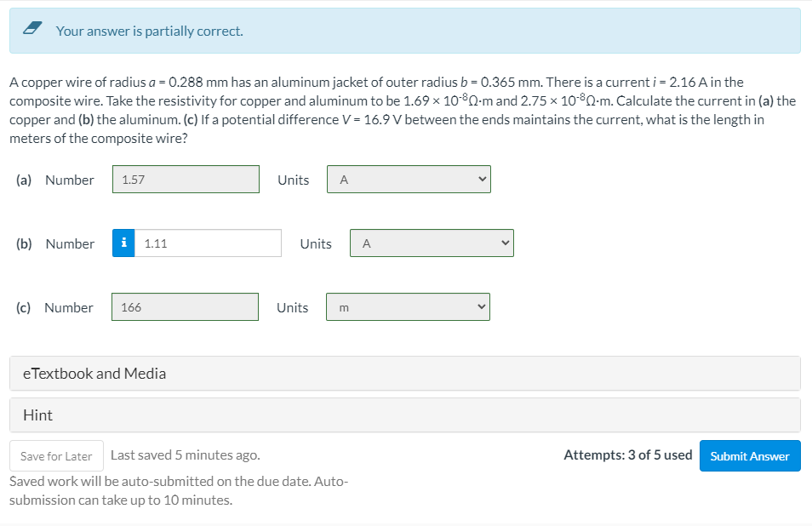This screenshot has width=812, height=526.
Task: Click the partially correct pencil icon
Action: pos(32,31)
